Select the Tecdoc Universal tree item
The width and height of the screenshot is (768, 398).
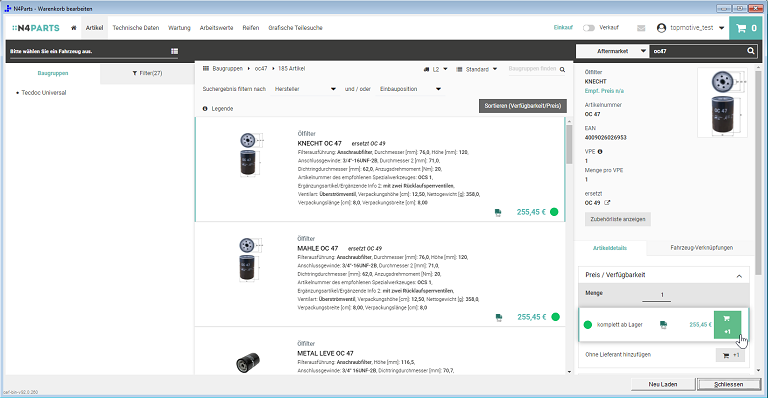44,93
